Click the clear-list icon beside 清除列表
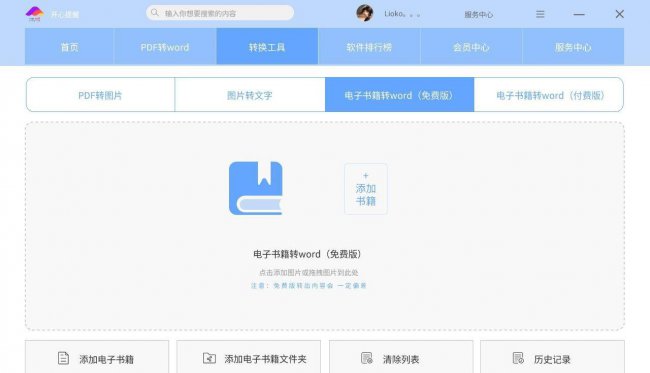The height and width of the screenshot is (373, 650). [367, 358]
